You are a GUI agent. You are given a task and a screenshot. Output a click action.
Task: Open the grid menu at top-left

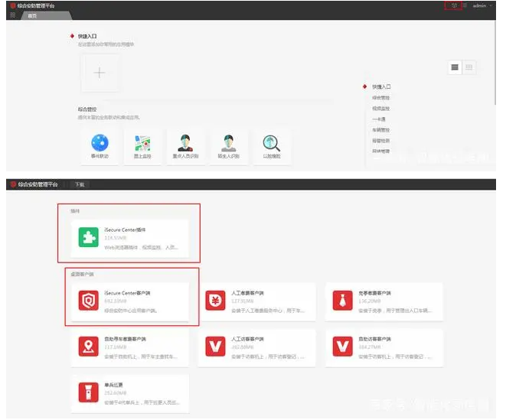[x=12, y=15]
